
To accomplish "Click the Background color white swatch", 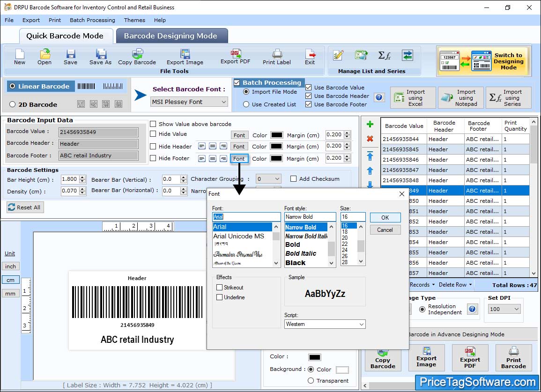I will click(x=342, y=370).
